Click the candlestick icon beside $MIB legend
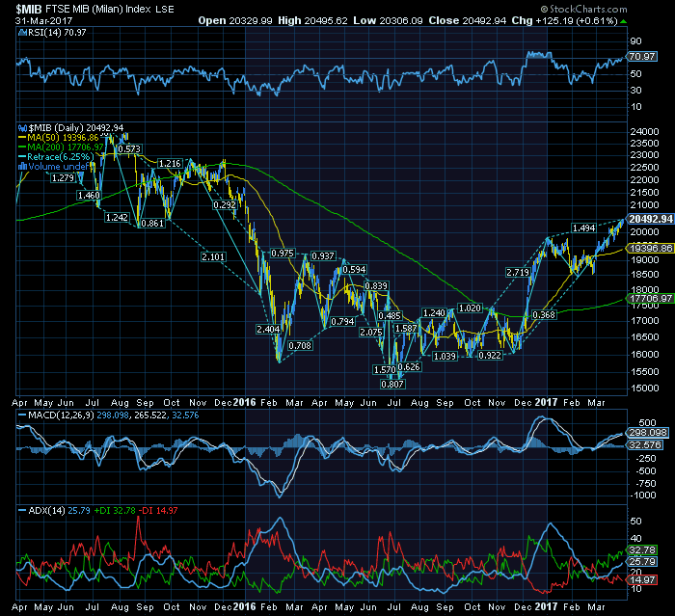This screenshot has width=675, height=616. (x=23, y=128)
